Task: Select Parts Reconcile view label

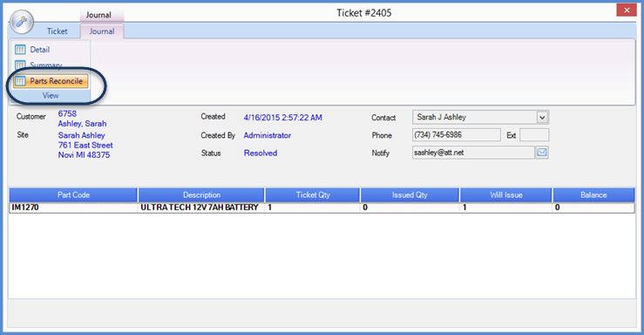Action: tap(57, 81)
